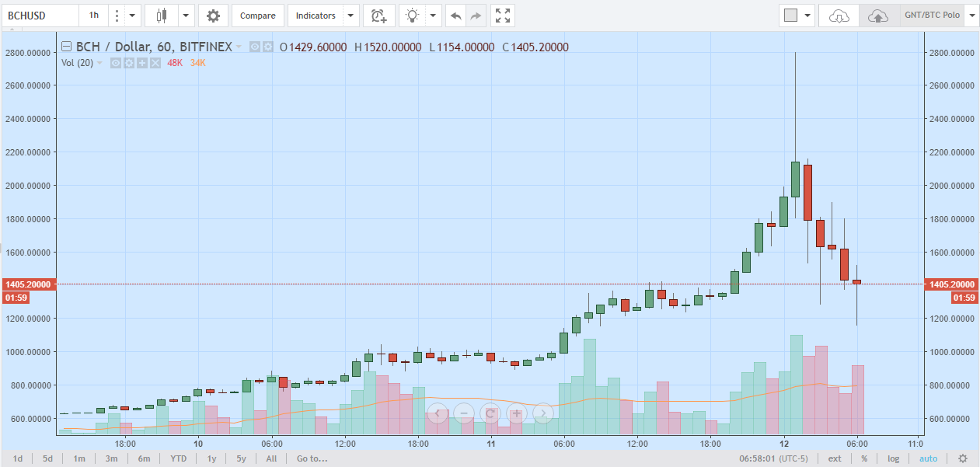Open the time interval dropdown arrow

[x=133, y=16]
